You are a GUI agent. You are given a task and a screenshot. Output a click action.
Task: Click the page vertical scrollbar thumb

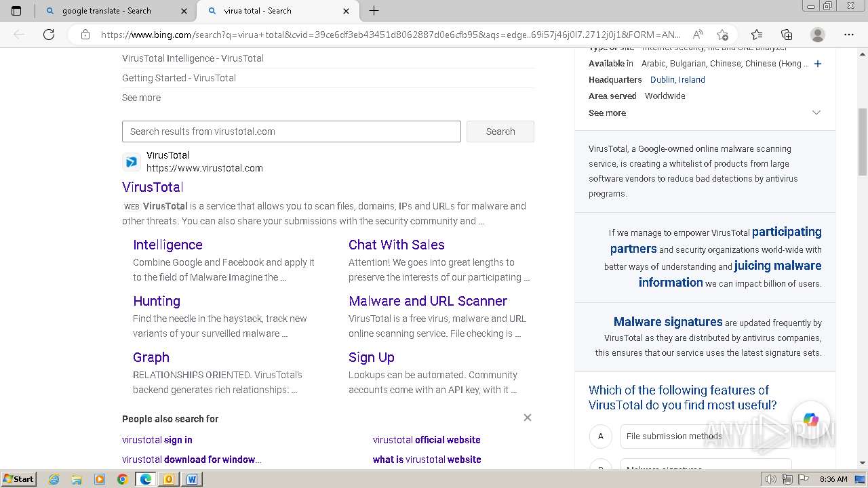[863, 142]
